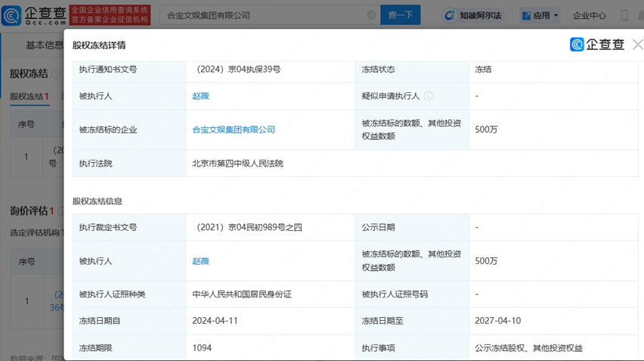Image resolution: width=644 pixels, height=361 pixels.
Task: Click the 查一下 search button
Action: (400, 15)
